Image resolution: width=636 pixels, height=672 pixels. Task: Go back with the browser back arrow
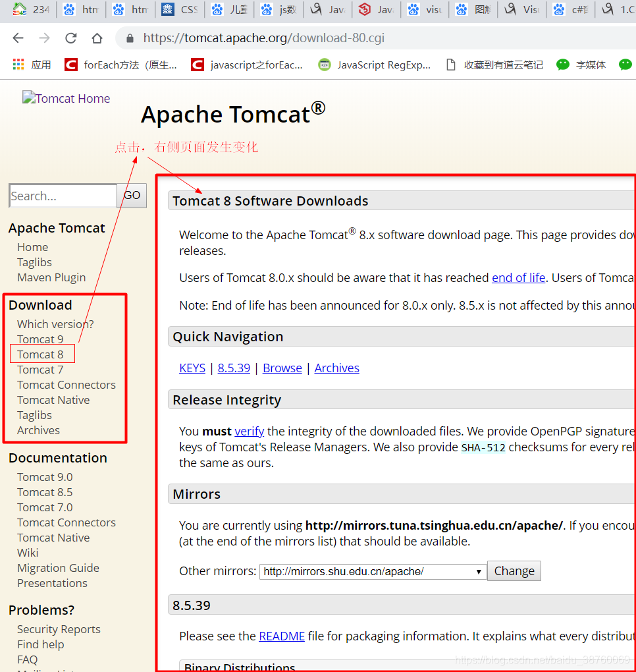[18, 38]
